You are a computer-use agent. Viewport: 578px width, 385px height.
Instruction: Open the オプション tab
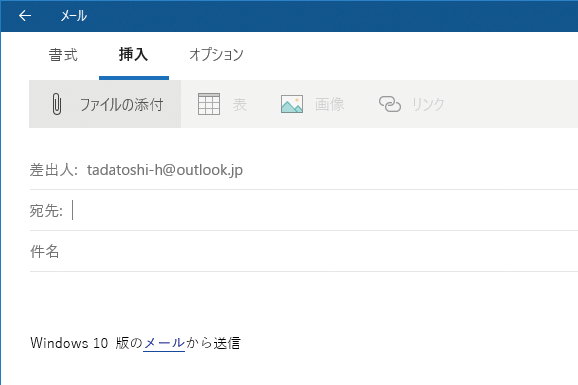(x=216, y=55)
